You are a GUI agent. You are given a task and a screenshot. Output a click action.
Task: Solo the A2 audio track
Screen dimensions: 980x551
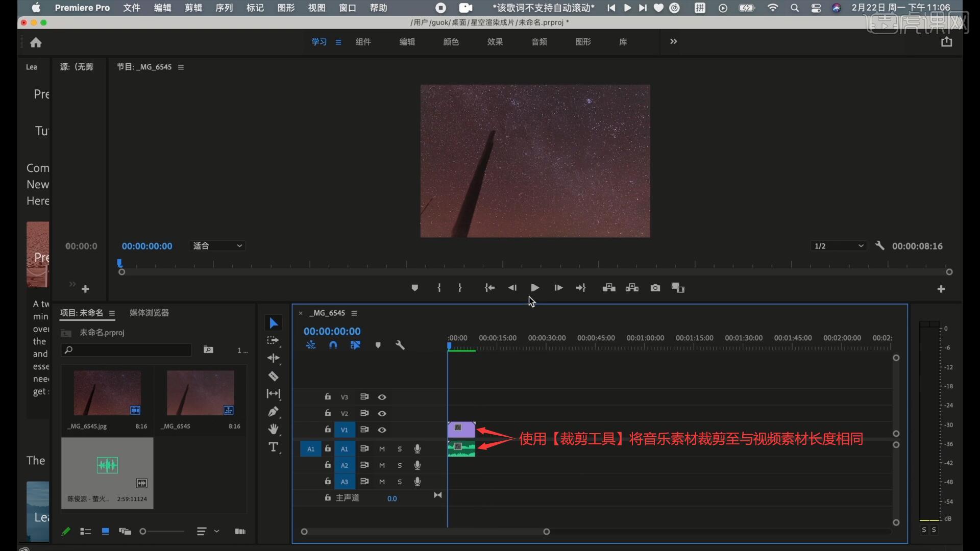400,465
